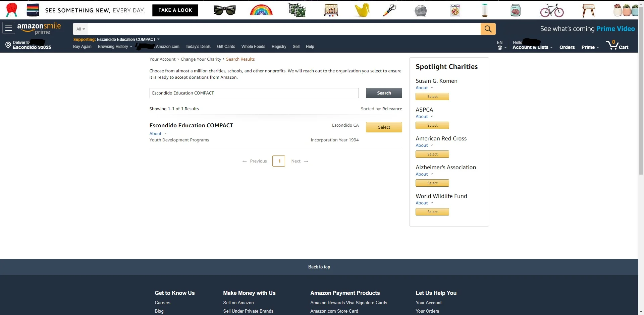Viewport: 644px width, 315px height.
Task: Click the deliver-to location pin icon
Action: pyautogui.click(x=8, y=45)
